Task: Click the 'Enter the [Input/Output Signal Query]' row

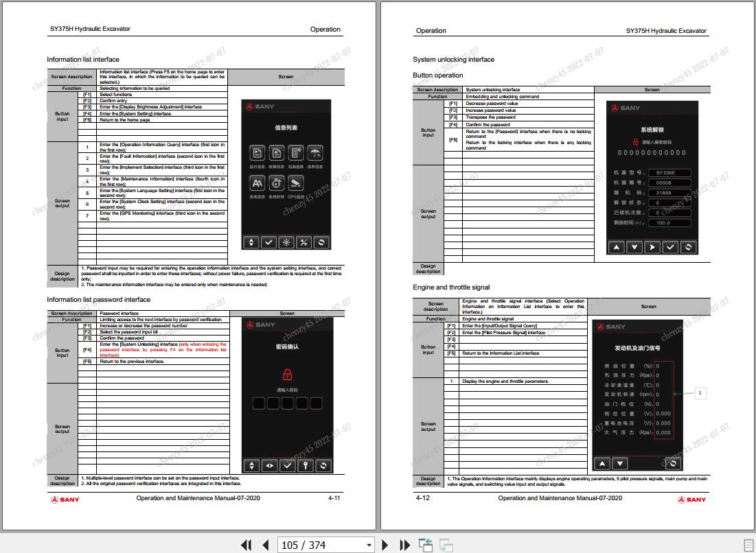Action: [523, 326]
